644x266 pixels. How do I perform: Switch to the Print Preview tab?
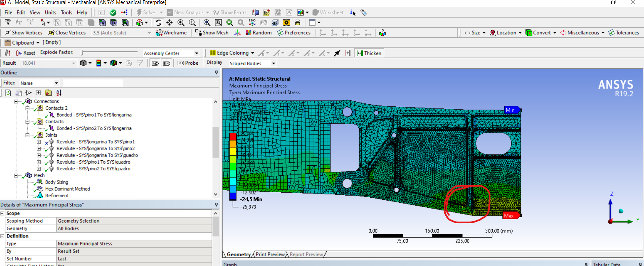(x=270, y=255)
